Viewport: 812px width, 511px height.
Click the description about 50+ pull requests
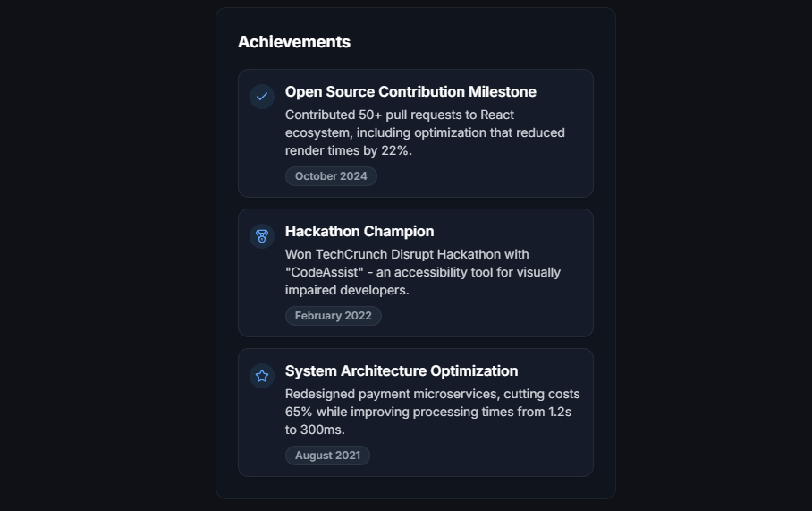(425, 132)
